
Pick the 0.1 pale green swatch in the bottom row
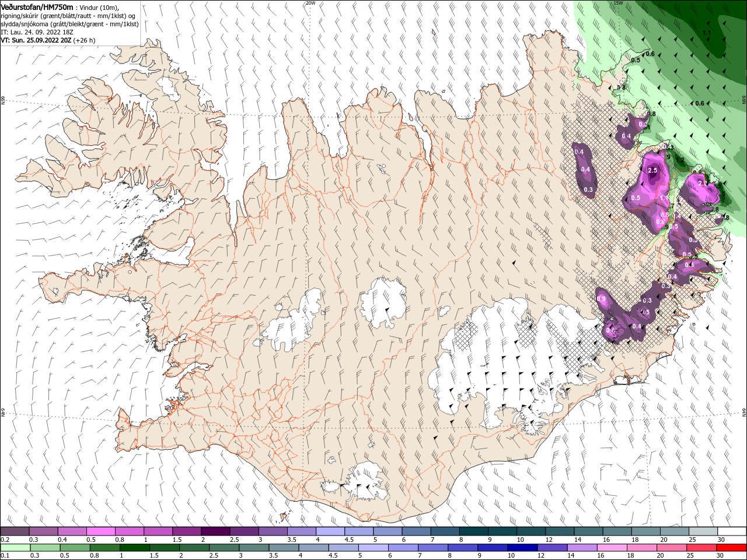pos(15,548)
